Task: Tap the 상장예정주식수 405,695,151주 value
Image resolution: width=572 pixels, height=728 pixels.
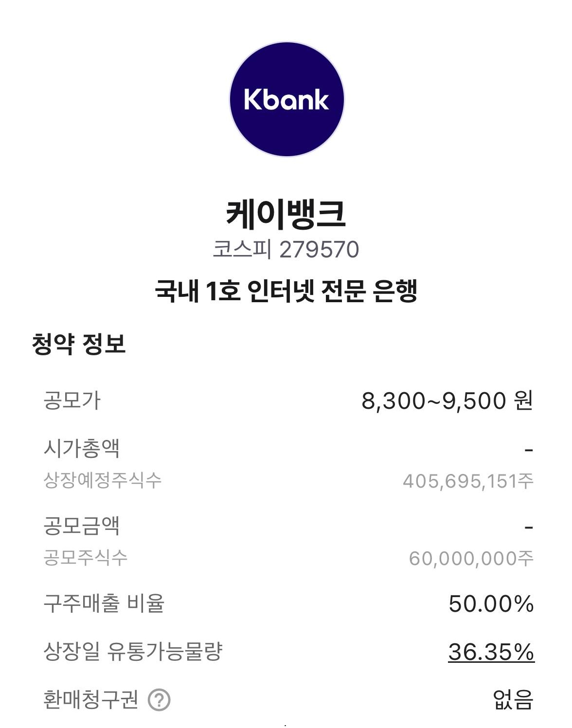Action: click(x=467, y=480)
